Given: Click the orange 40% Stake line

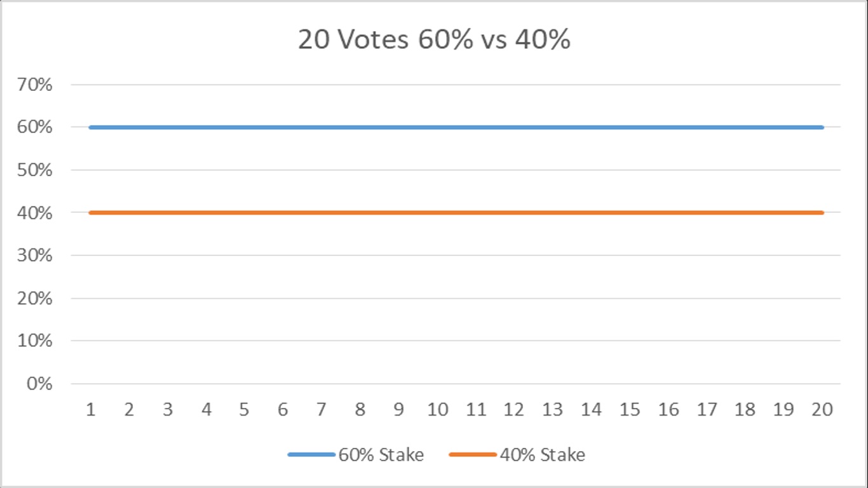Looking at the screenshot, I should [456, 213].
